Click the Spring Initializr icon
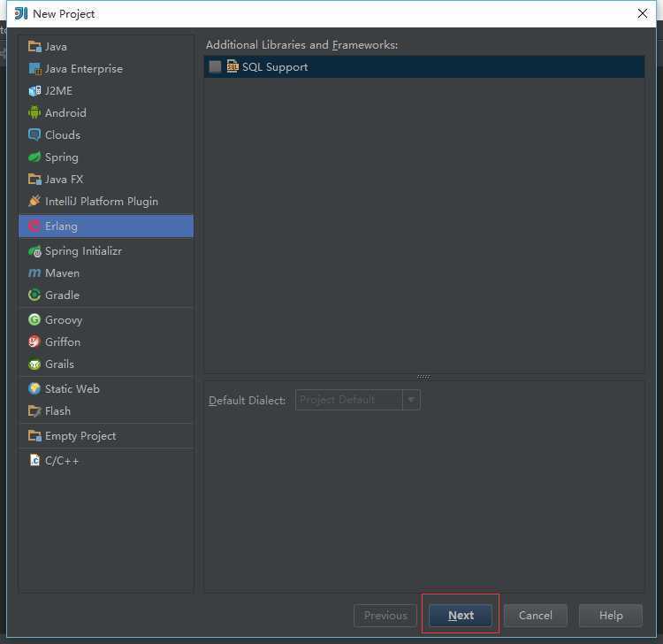Viewport: 663px width, 644px height. pyautogui.click(x=34, y=251)
